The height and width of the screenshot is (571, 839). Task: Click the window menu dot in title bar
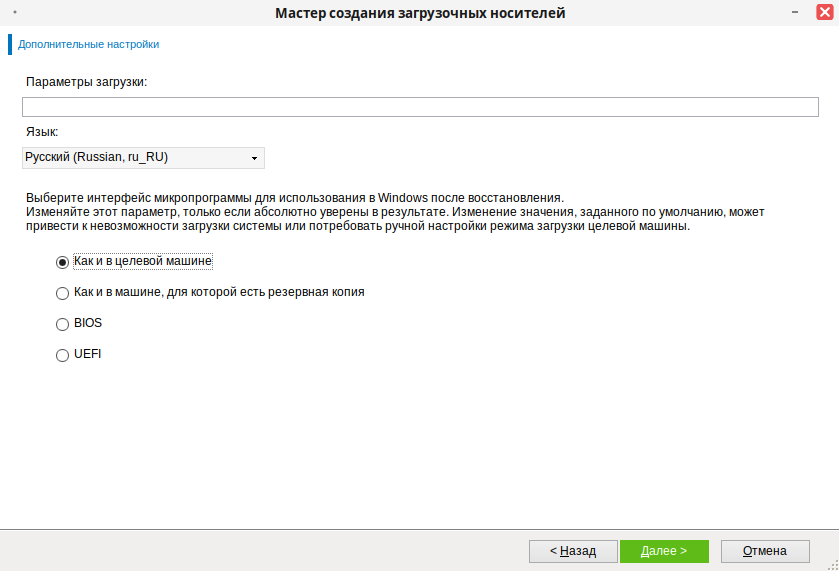(14, 12)
